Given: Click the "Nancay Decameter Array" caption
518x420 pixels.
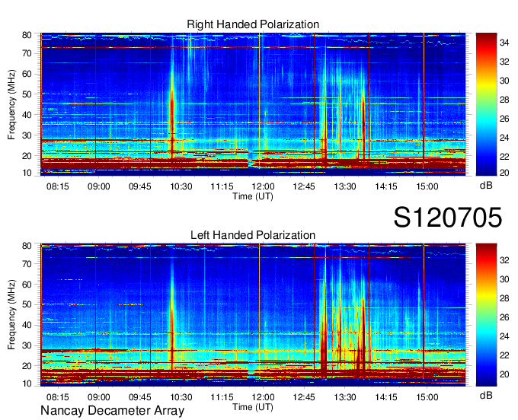Looking at the screenshot, I should (112, 411).
